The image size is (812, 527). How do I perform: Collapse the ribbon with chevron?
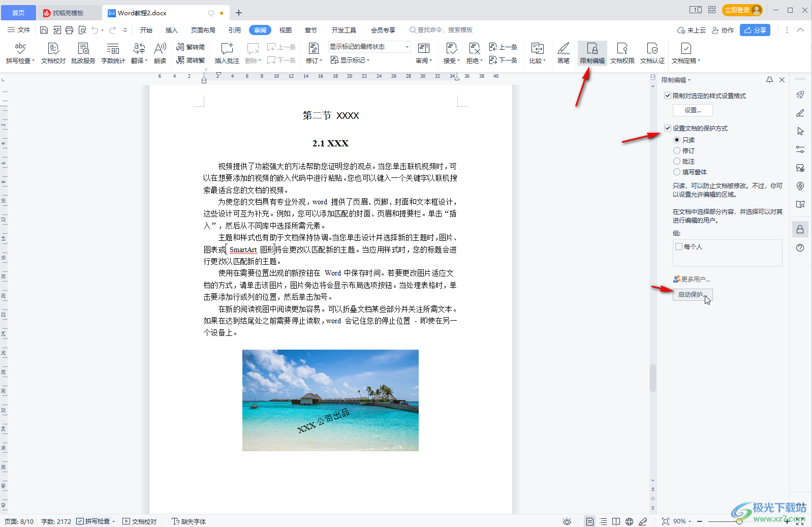pyautogui.click(x=800, y=30)
